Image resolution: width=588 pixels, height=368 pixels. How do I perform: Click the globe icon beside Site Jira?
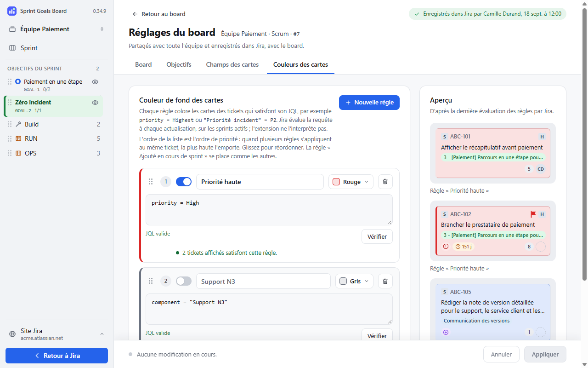[x=12, y=334]
